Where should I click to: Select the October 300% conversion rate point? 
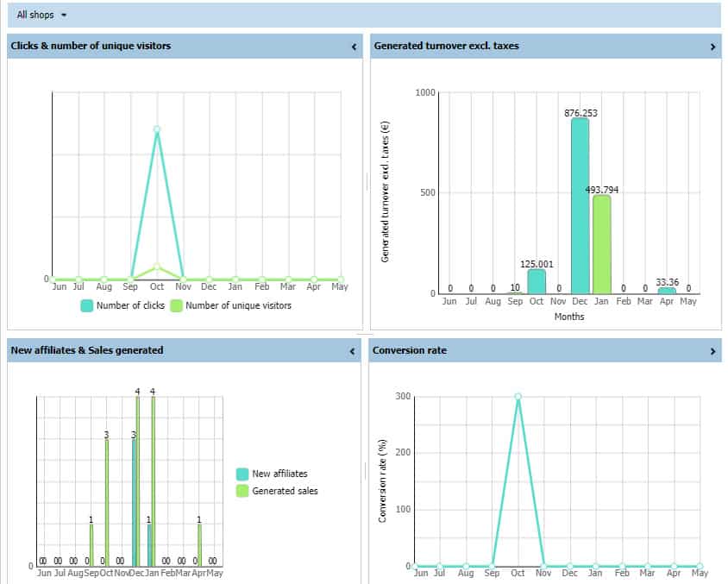tap(518, 397)
